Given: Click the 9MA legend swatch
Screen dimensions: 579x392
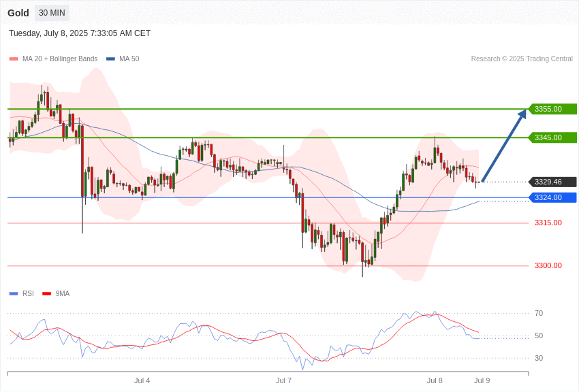Looking at the screenshot, I should tap(47, 294).
